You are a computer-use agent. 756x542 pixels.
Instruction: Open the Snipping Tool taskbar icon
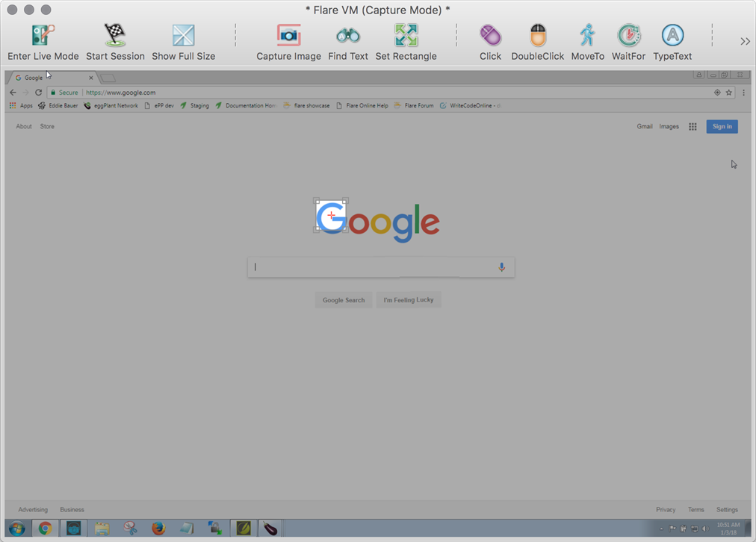[x=130, y=529]
